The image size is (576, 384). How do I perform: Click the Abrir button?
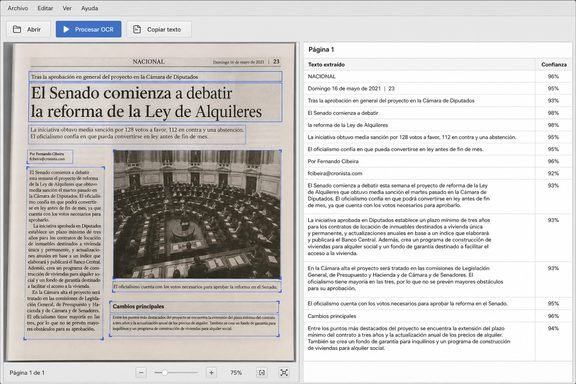(28, 29)
